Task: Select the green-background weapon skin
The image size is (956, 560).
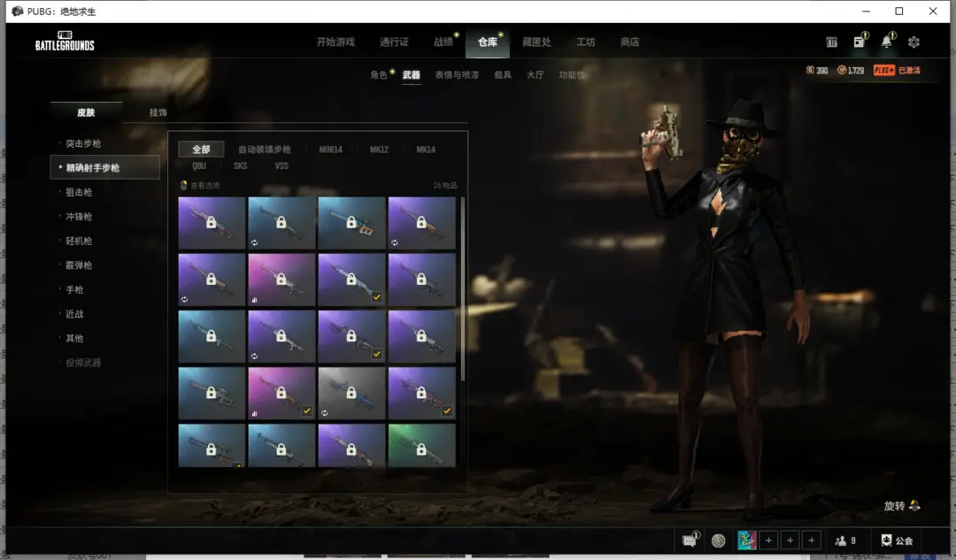Action: point(421,446)
